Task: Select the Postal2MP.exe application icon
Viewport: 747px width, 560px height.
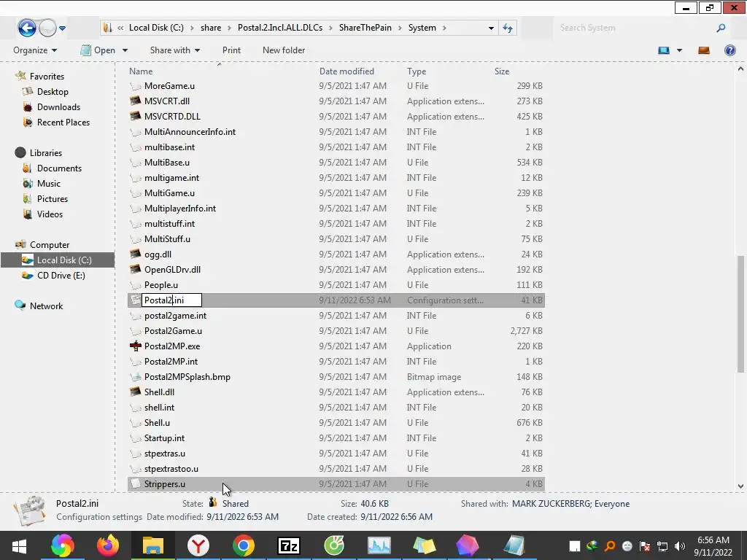Action: (135, 346)
